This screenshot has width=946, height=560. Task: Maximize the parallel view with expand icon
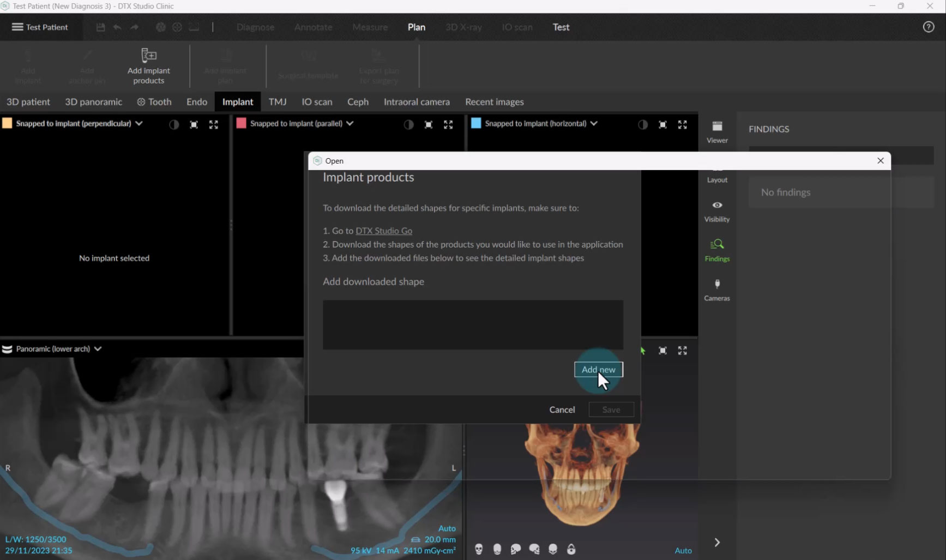click(448, 124)
